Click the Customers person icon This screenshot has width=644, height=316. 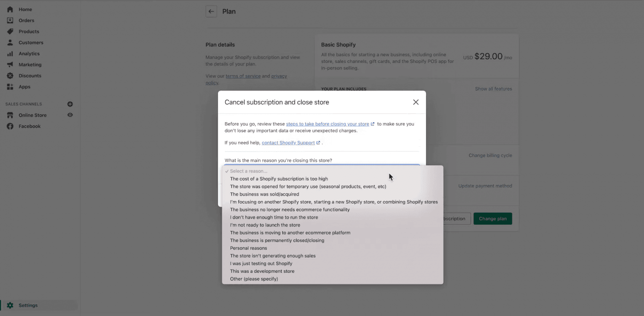coord(10,42)
